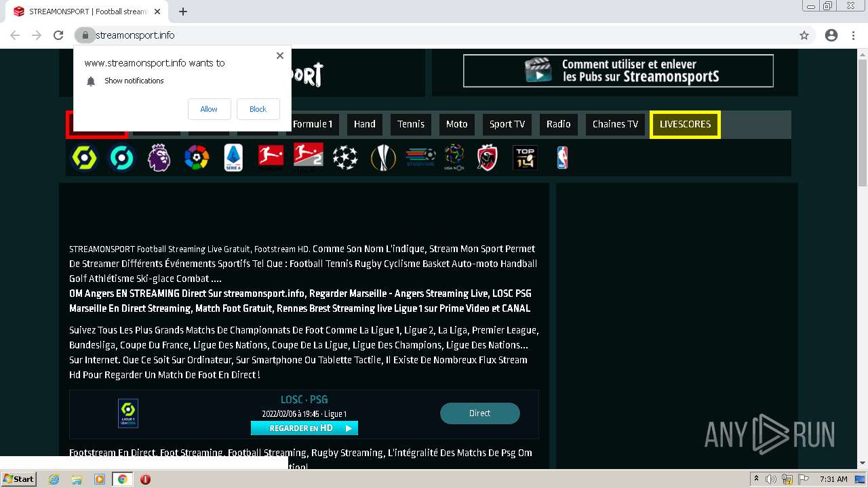The height and width of the screenshot is (488, 868).
Task: Click the system clock 7:31 AM
Action: [833, 479]
